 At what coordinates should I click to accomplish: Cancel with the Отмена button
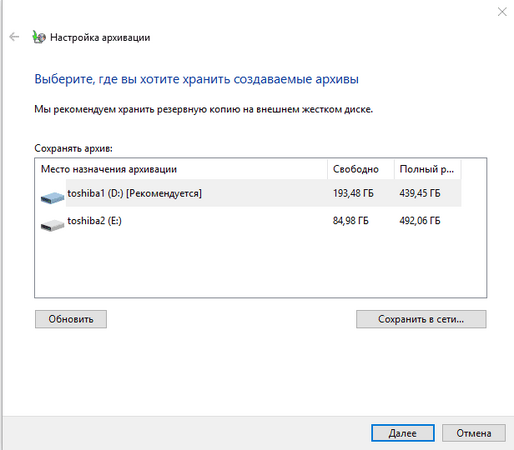coord(474,433)
